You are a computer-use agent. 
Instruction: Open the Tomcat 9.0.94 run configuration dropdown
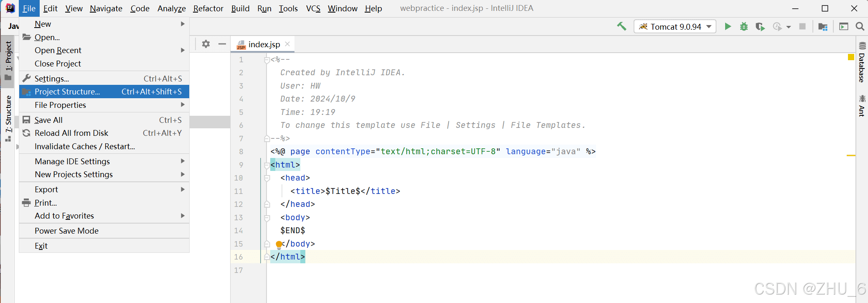[x=675, y=27]
